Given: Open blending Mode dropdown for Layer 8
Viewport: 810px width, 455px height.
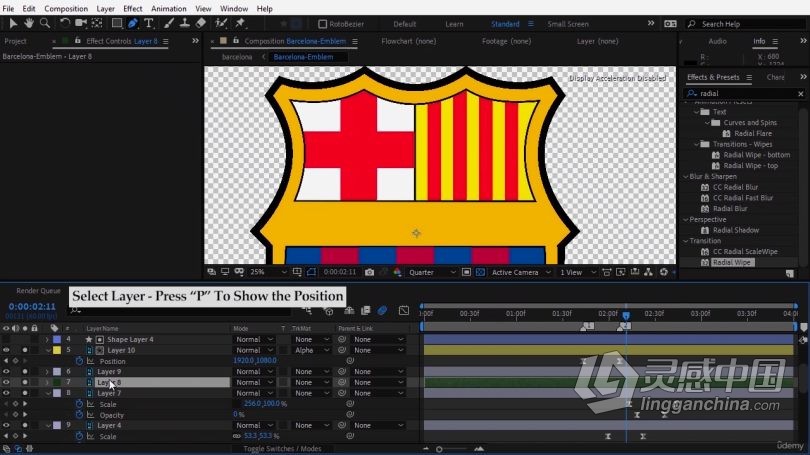Looking at the screenshot, I should tap(254, 383).
